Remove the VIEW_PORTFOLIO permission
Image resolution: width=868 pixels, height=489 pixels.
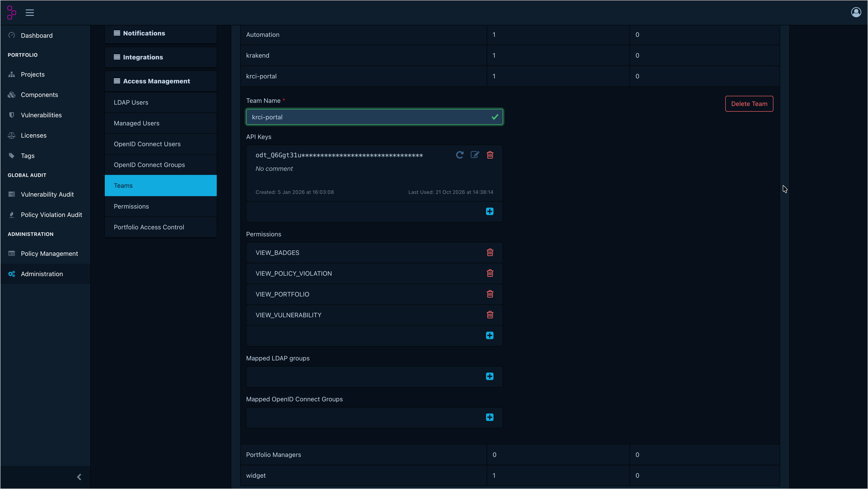pos(490,294)
